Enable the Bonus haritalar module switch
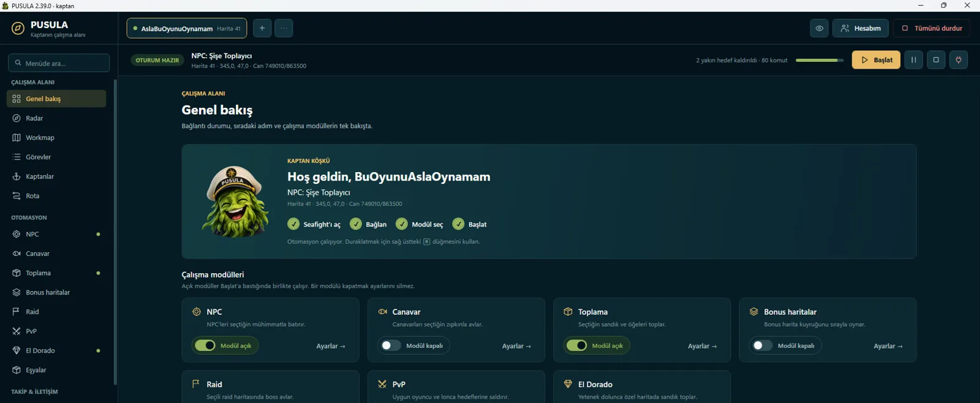980x403 pixels. (x=763, y=345)
